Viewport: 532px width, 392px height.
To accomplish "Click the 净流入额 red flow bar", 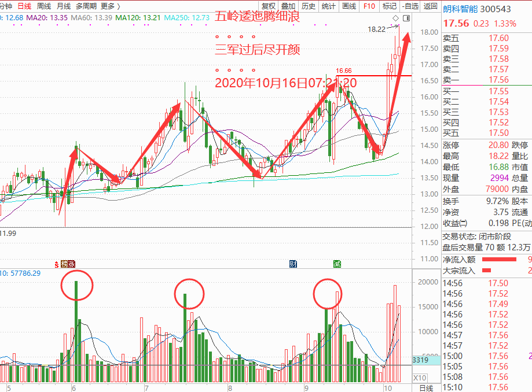I will pyautogui.click(x=499, y=260).
